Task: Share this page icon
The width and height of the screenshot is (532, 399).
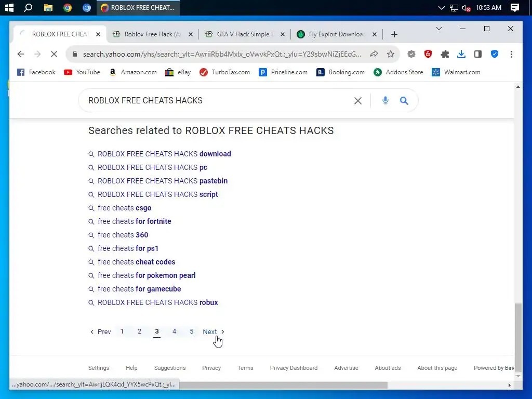Action: point(374,54)
